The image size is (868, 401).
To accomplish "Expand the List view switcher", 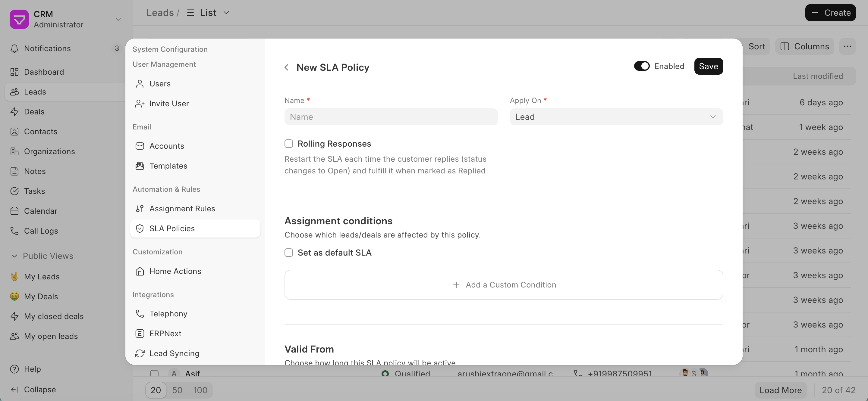I will tap(208, 13).
